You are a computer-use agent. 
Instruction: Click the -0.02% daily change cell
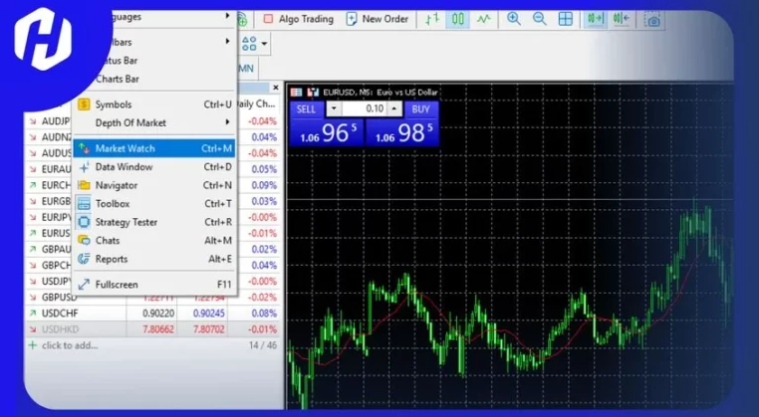[x=262, y=297]
